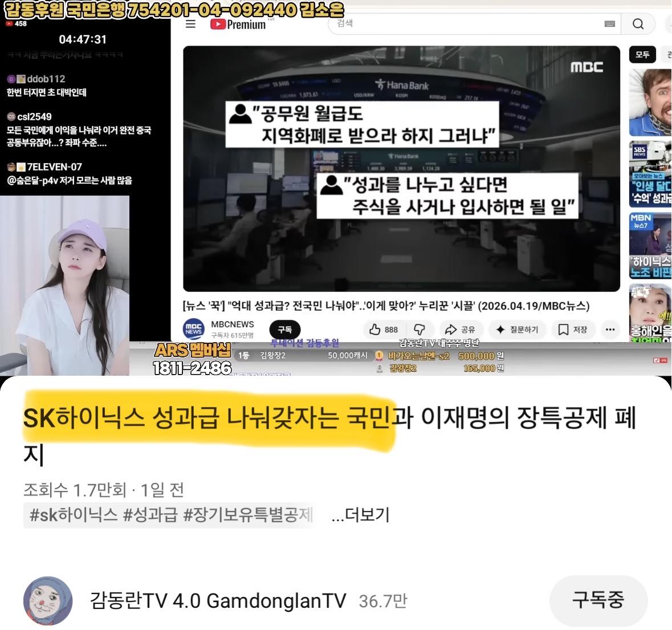Click top shareholder entry 비가오는날엔-s2 500,000원
Screen dimensions: 672x630
coord(439,356)
